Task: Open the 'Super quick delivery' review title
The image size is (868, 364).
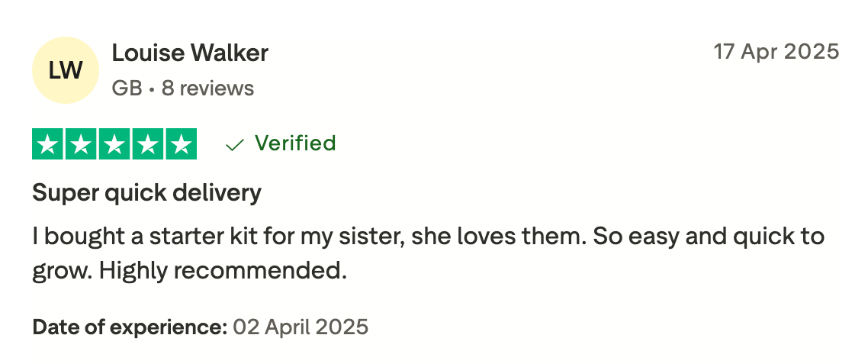Action: 146,193
